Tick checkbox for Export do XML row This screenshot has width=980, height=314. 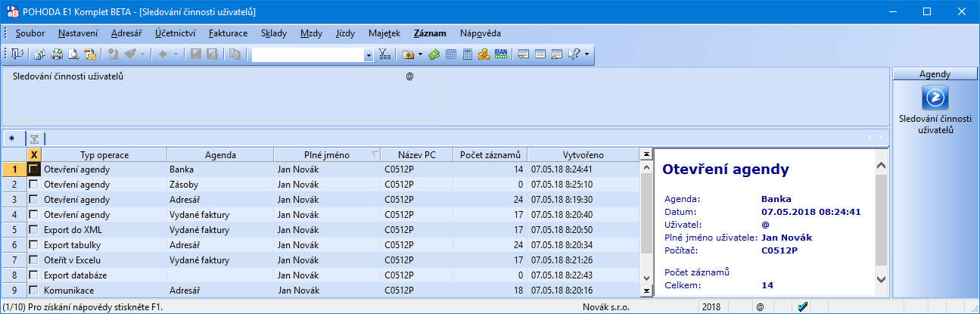[x=34, y=229]
